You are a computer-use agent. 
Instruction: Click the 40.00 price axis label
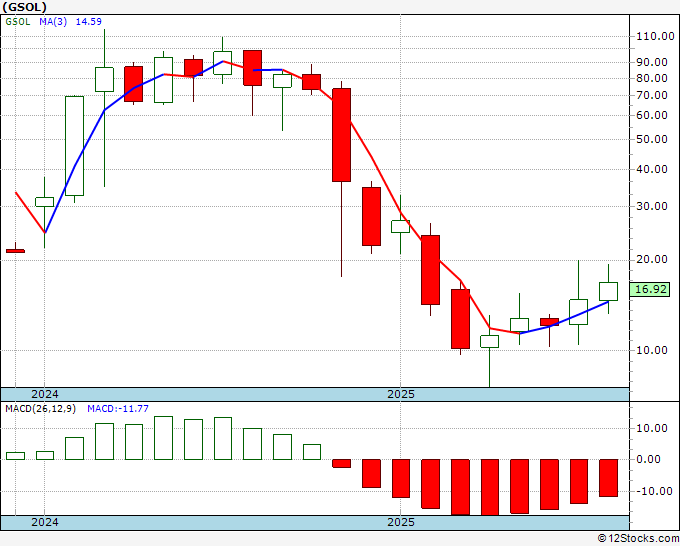point(652,170)
